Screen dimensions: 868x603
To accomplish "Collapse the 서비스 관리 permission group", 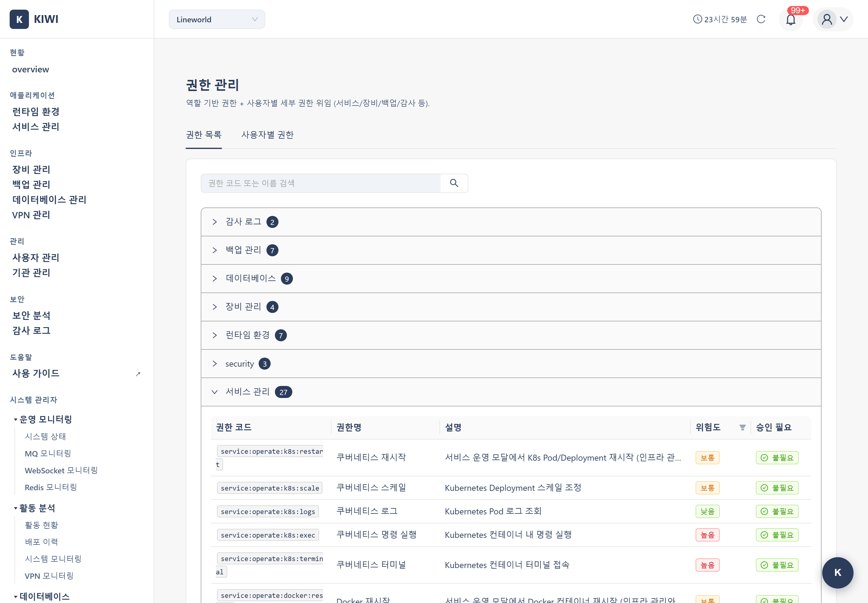I will [511, 392].
